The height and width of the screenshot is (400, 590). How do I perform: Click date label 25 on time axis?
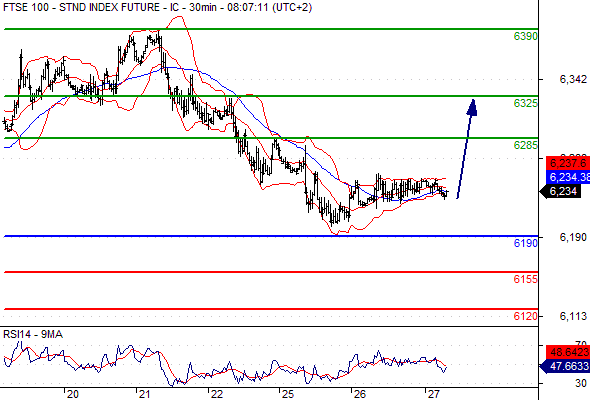(x=287, y=394)
